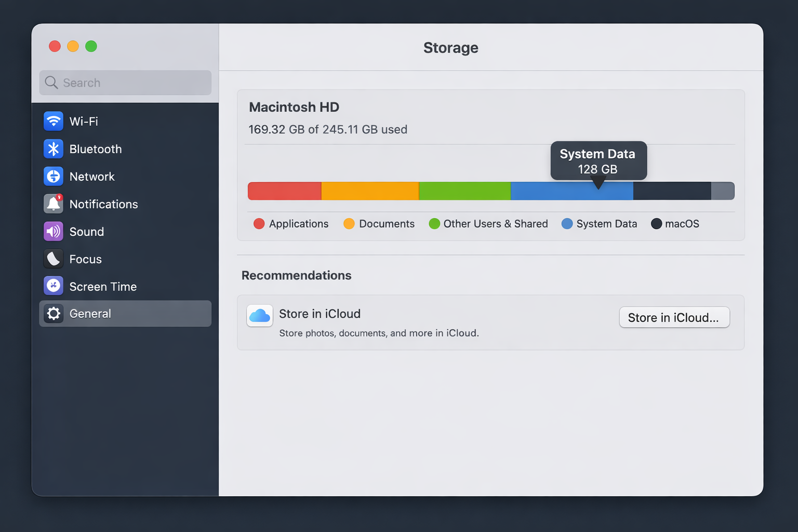Click the blue System Data legend dot

[567, 224]
